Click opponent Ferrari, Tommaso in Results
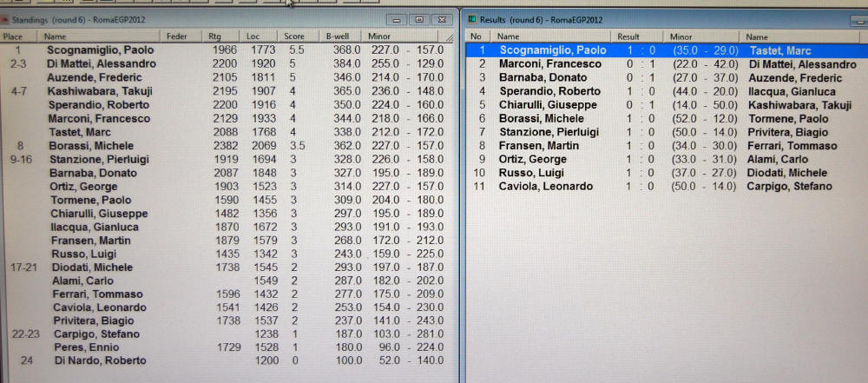The width and height of the screenshot is (868, 383). [792, 146]
